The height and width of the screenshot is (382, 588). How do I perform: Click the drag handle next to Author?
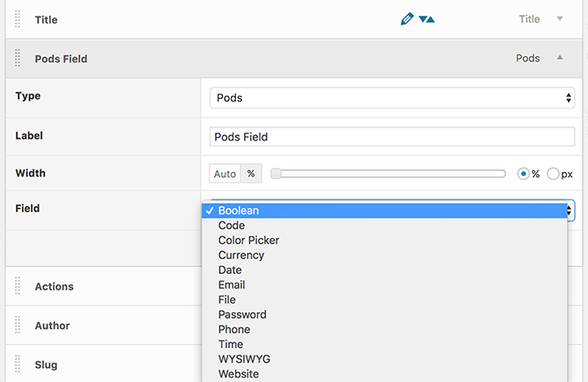[x=18, y=326]
